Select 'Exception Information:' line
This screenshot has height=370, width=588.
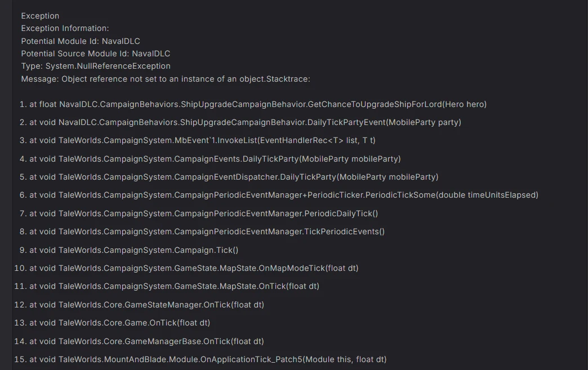pos(65,29)
